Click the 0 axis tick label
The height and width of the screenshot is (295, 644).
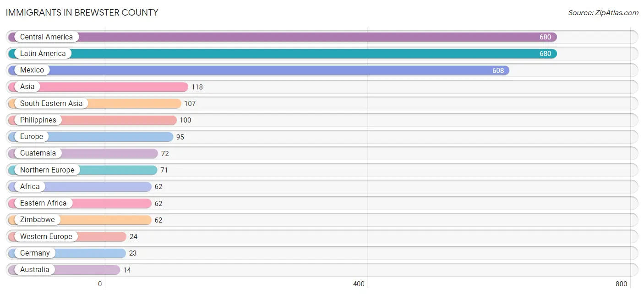(100, 284)
